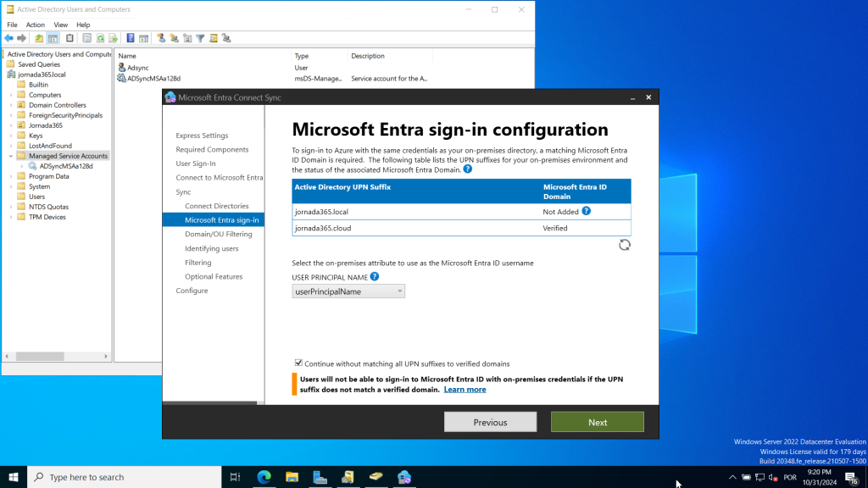Open Microsoft Edge from the taskbar
868x488 pixels.
pyautogui.click(x=264, y=477)
